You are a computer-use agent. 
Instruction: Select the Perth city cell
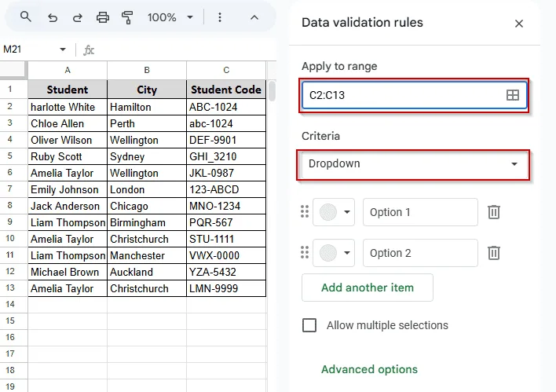pyautogui.click(x=147, y=123)
